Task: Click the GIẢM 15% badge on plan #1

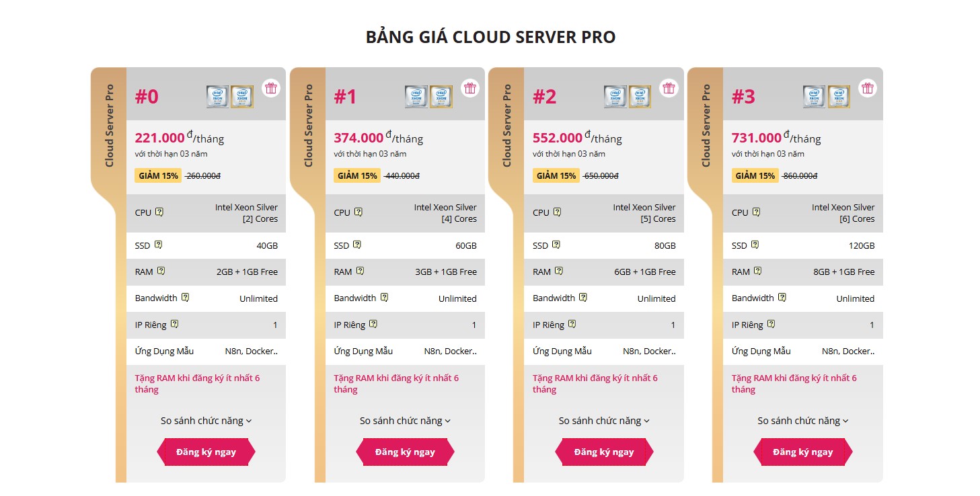Action: (357, 175)
